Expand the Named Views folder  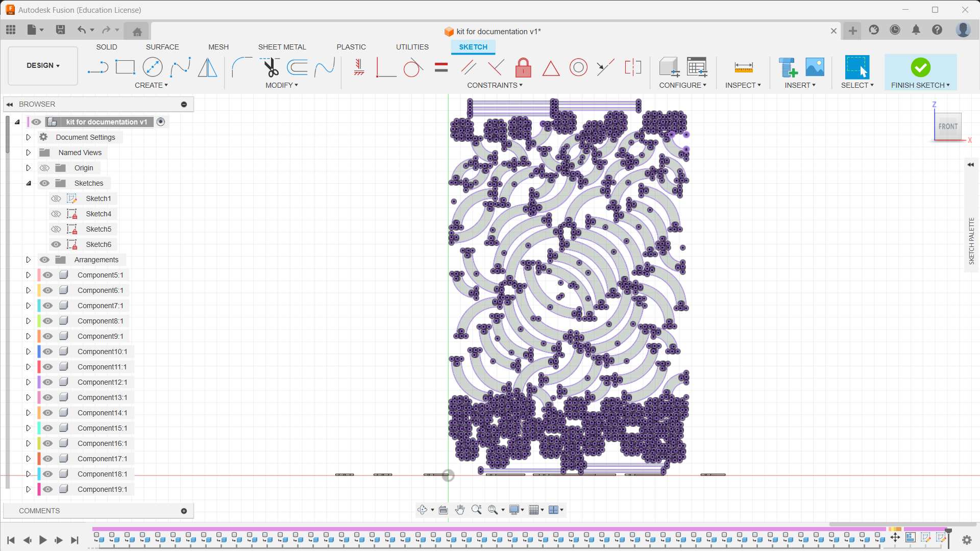[x=29, y=153]
